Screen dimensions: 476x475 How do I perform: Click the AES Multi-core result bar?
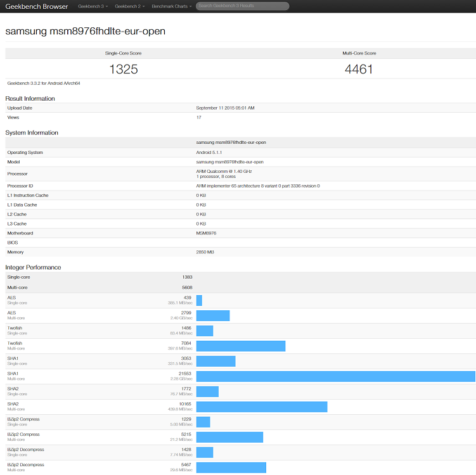point(213,315)
